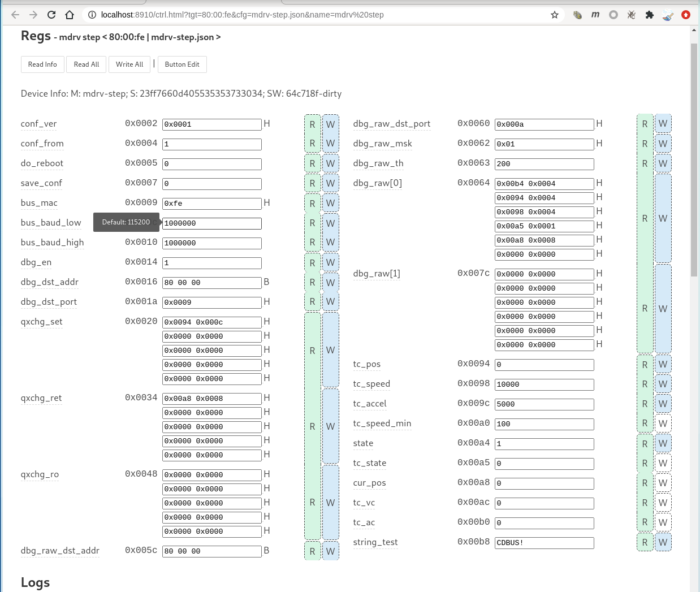Go back in browser history
The image size is (700, 592).
15,15
